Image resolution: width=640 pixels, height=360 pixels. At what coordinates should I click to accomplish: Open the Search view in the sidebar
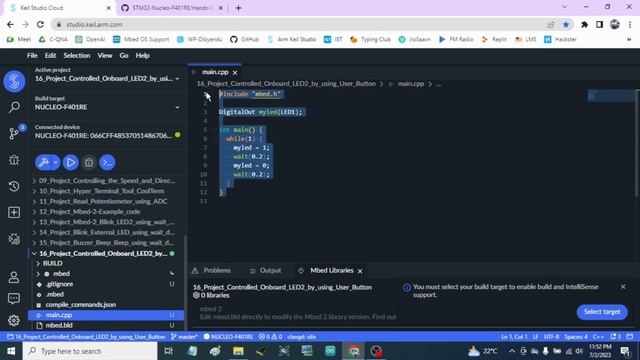tap(14, 107)
